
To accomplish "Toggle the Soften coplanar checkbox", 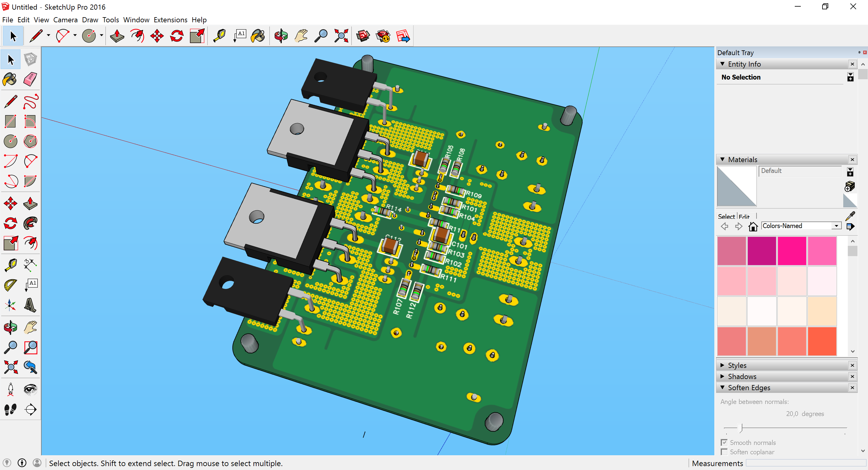I will click(724, 452).
